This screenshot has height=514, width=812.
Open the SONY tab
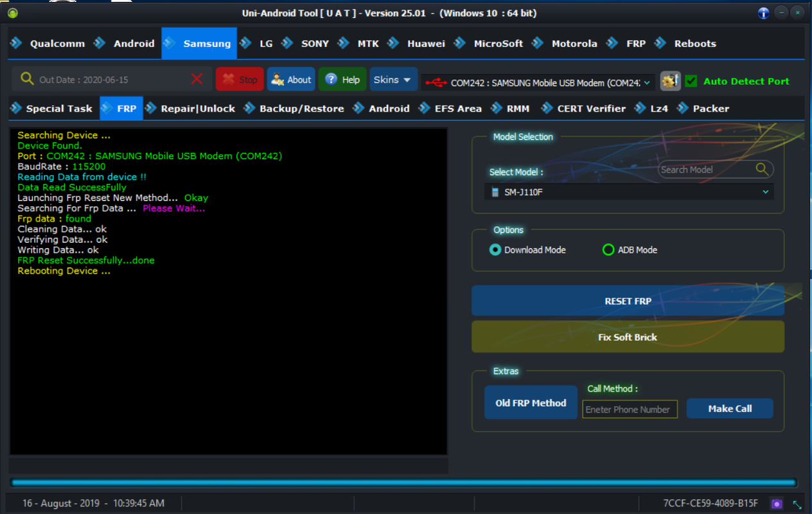pos(306,44)
